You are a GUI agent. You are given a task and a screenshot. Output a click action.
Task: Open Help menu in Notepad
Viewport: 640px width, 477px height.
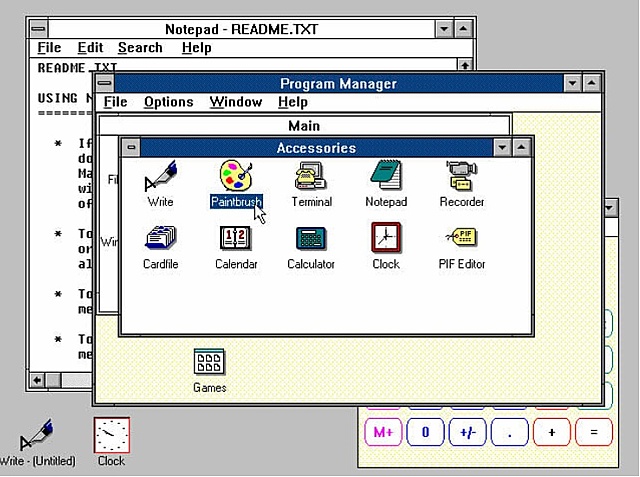click(196, 48)
